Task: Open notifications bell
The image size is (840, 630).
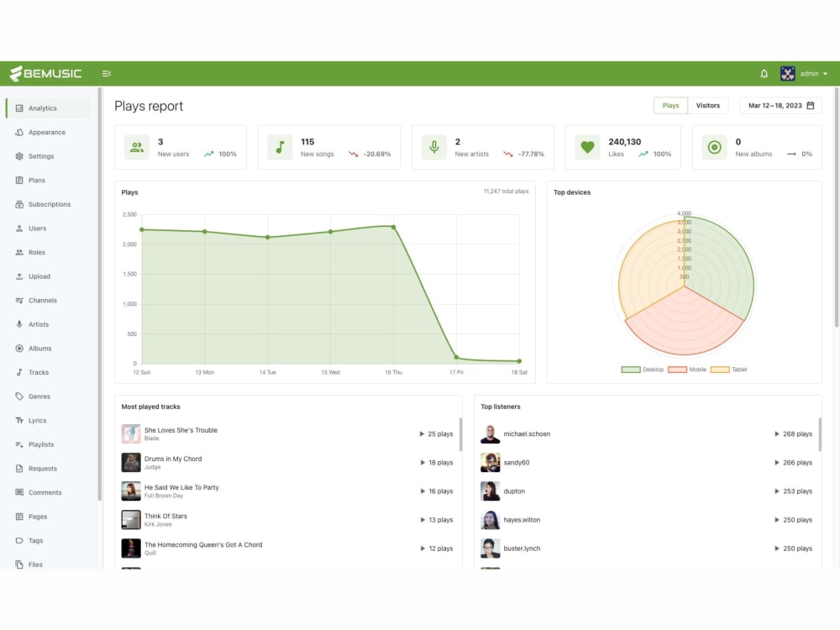Action: click(x=764, y=73)
